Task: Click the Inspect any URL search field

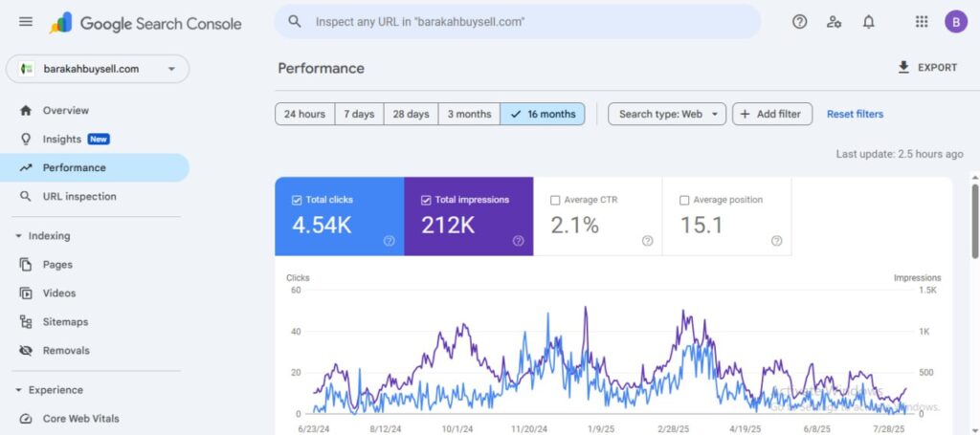Action: tap(518, 22)
